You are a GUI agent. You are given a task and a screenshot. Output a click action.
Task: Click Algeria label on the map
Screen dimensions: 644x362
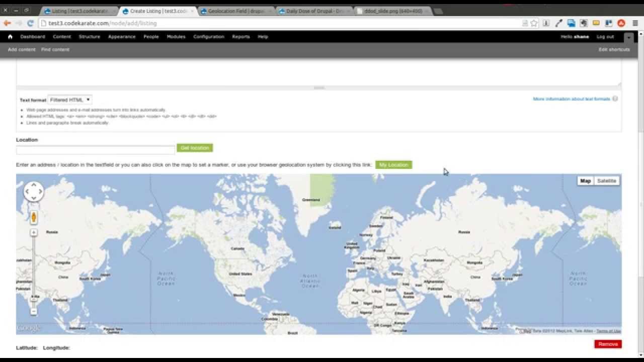pos(358,290)
